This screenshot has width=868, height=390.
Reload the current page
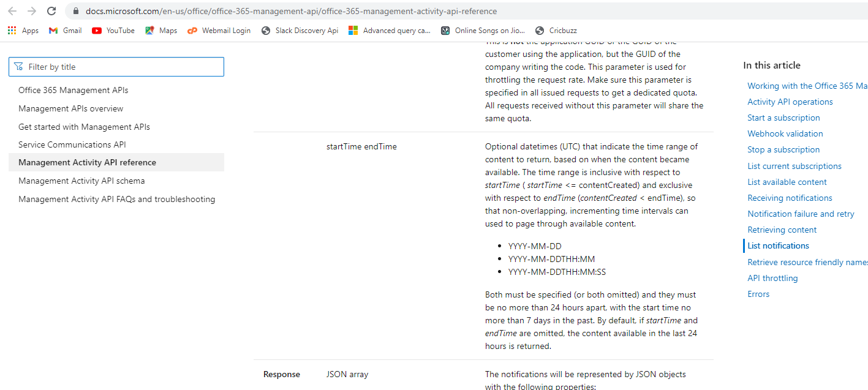(x=51, y=10)
